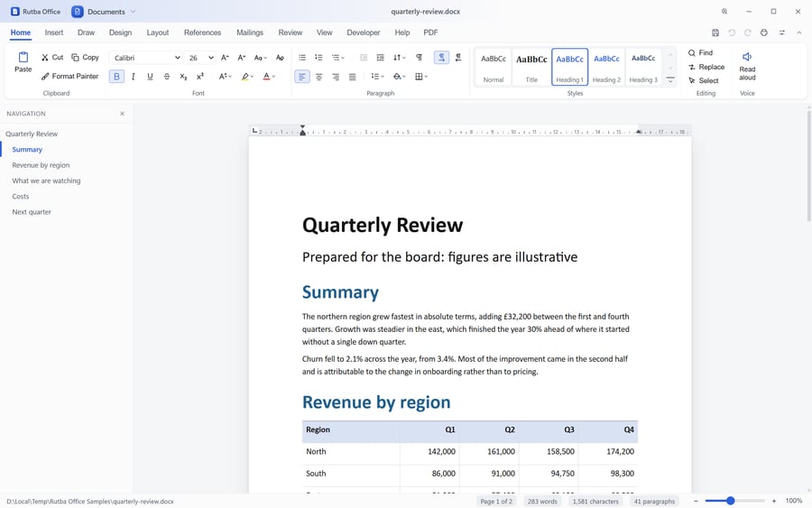
Task: Center align the text
Action: coord(319,77)
